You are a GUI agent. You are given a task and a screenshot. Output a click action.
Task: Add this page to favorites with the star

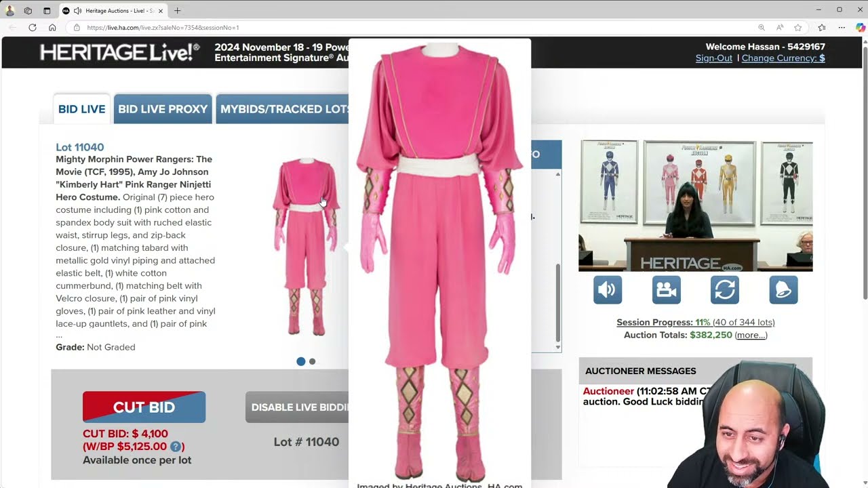pos(798,28)
